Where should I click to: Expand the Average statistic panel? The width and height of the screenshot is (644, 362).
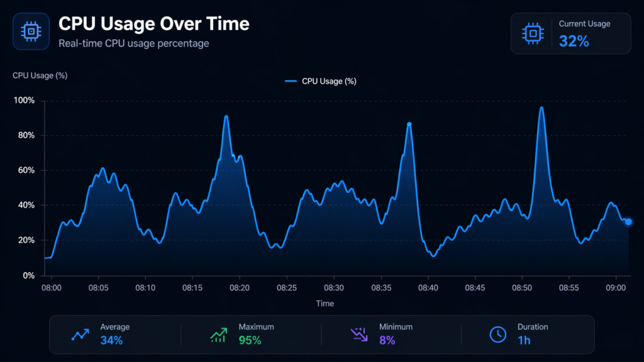tap(116, 334)
